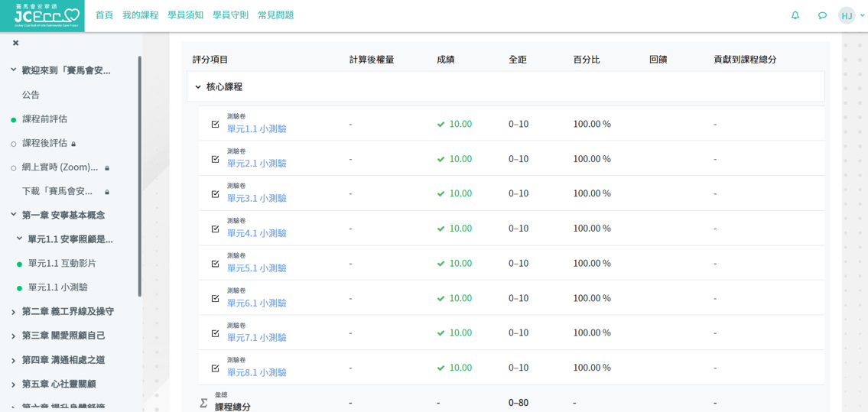The height and width of the screenshot is (412, 868).
Task: Click the quiz icon beside 單元8.1 小測驗
Action: point(216,368)
